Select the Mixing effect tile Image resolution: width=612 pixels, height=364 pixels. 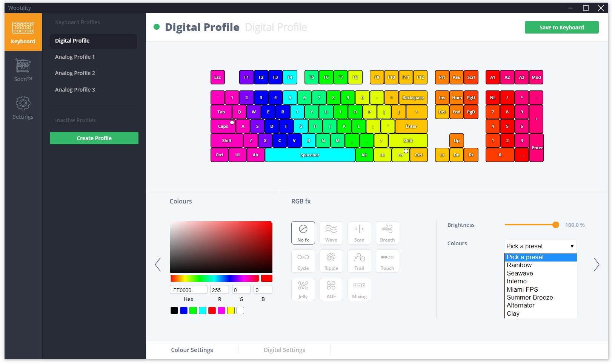click(x=359, y=289)
